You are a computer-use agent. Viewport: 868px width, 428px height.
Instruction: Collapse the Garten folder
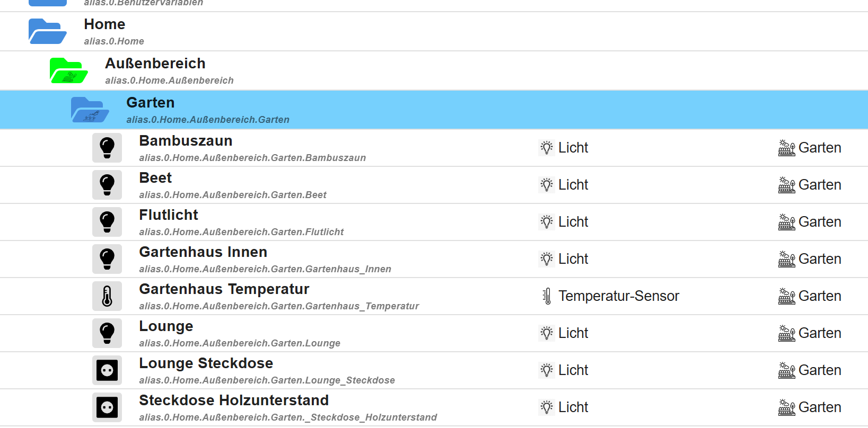click(x=90, y=110)
